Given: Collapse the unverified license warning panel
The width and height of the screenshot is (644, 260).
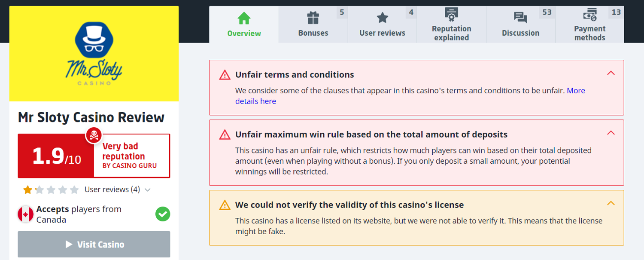Looking at the screenshot, I should tap(611, 203).
